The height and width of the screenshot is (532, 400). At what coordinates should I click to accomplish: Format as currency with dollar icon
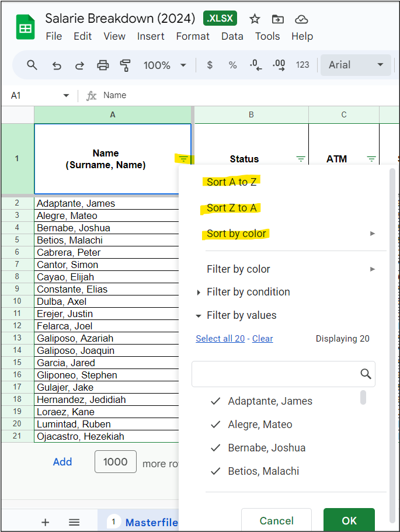(x=210, y=65)
